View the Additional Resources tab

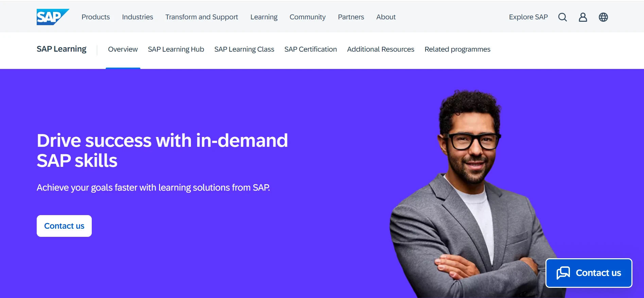(381, 49)
